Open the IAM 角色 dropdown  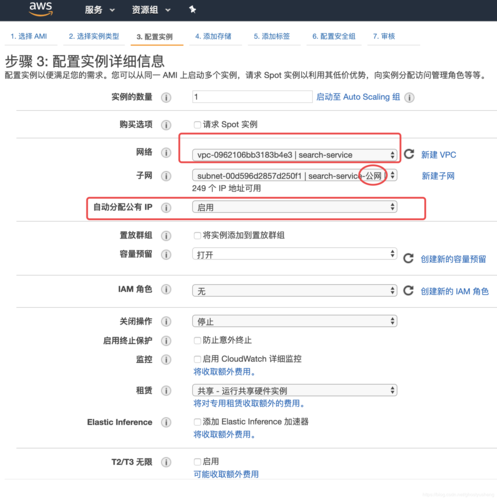tap(294, 291)
